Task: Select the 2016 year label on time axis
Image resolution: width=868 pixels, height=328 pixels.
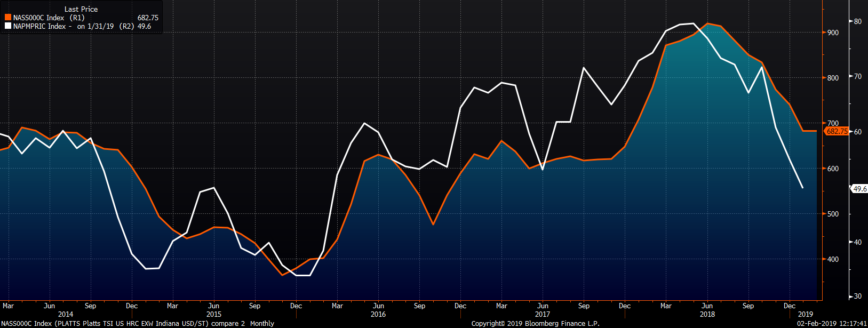Action: coord(378,314)
